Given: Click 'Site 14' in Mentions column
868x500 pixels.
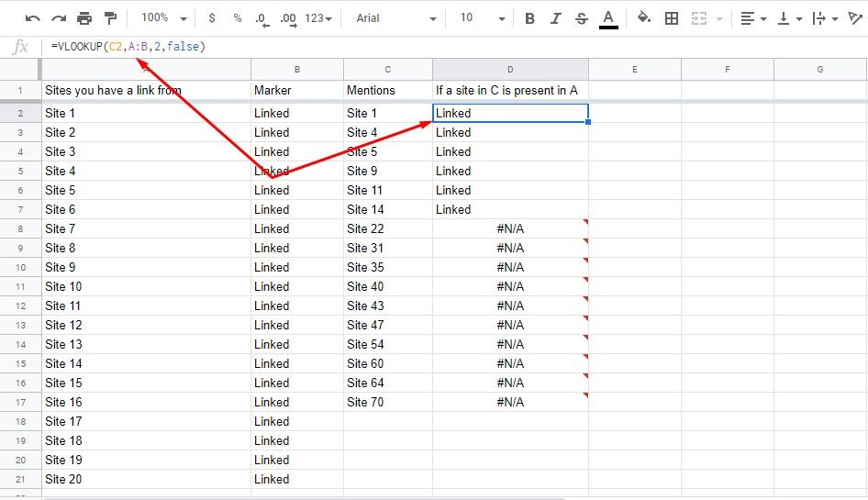Looking at the screenshot, I should click(x=387, y=209).
